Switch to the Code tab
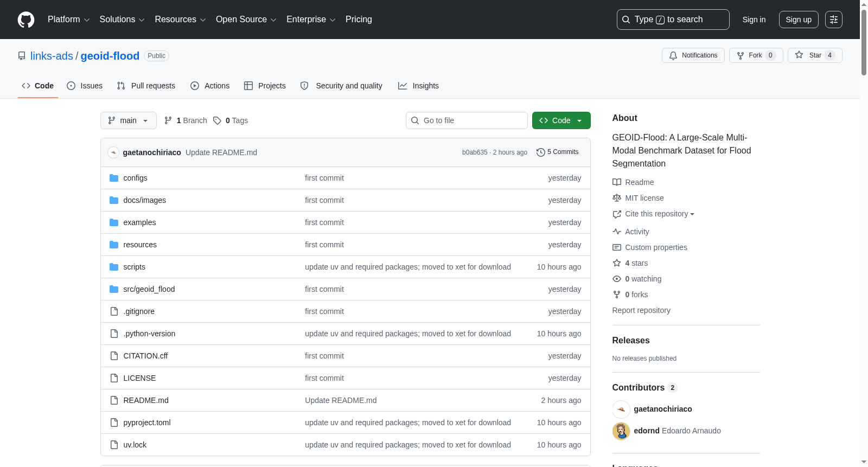The image size is (868, 467). point(38,86)
